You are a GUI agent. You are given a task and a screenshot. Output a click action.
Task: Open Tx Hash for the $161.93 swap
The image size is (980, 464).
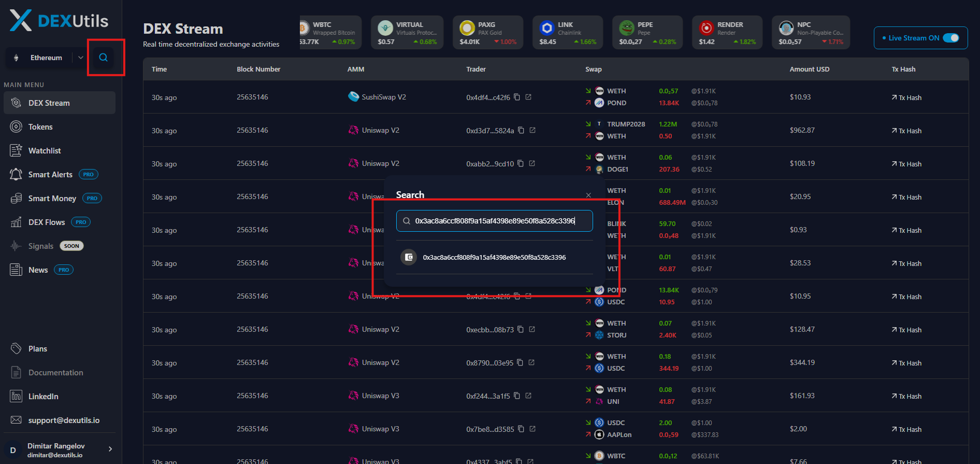[x=906, y=396]
